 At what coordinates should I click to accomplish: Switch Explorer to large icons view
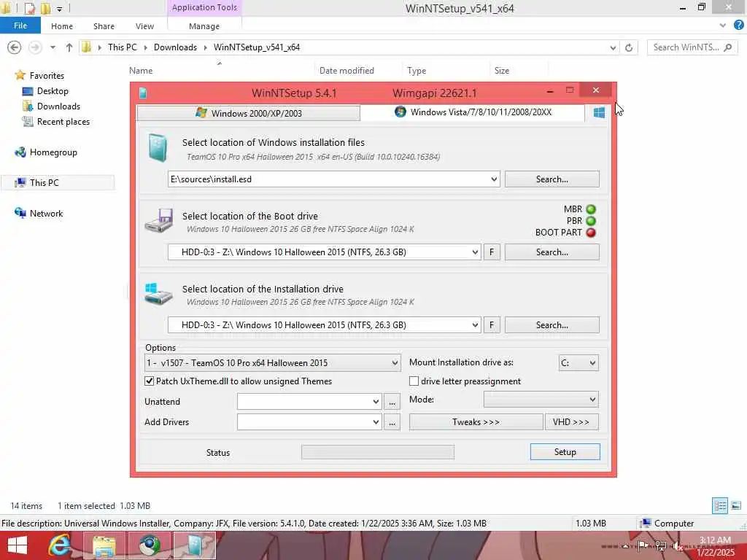coord(736,506)
